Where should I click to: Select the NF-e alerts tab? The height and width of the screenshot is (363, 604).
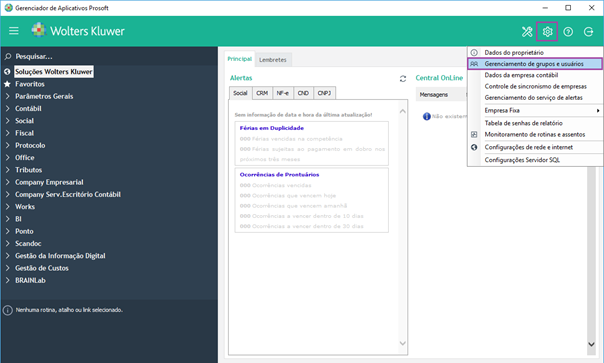pyautogui.click(x=283, y=93)
